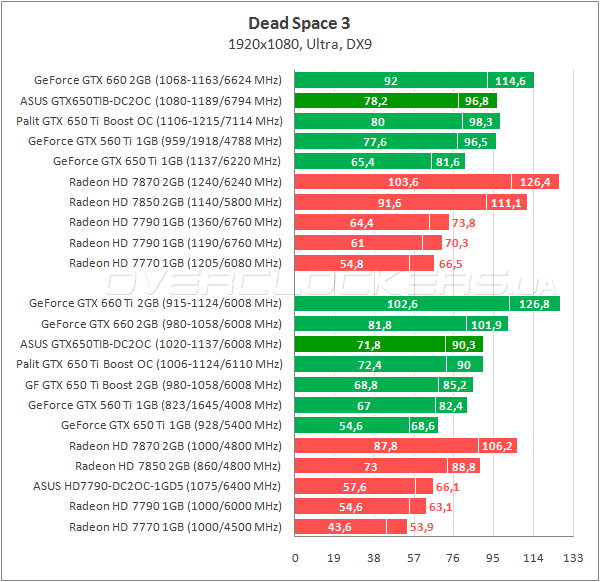Click the "Dead Space 3" chart title
The height and width of the screenshot is (582, 600).
[x=300, y=22]
